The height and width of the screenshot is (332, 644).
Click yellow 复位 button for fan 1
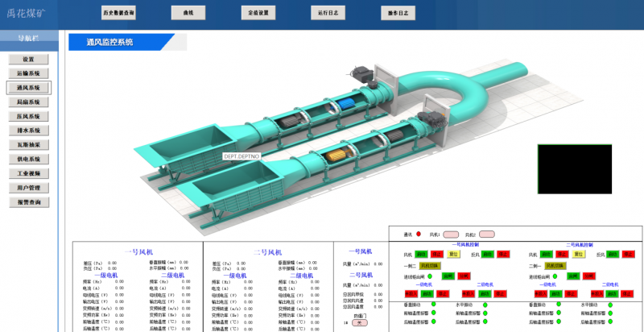pyautogui.click(x=453, y=254)
